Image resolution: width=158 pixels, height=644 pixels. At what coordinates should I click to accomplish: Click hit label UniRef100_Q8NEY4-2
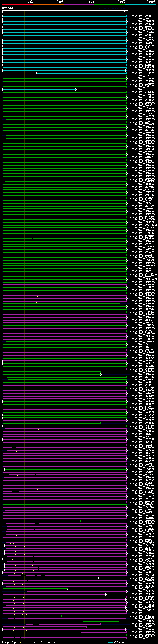[143, 265]
